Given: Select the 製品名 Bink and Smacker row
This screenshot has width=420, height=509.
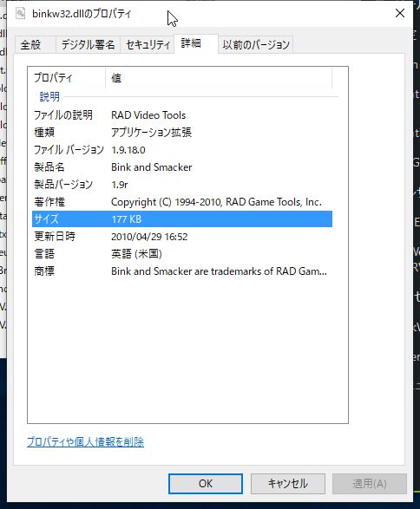Looking at the screenshot, I should tap(182, 167).
